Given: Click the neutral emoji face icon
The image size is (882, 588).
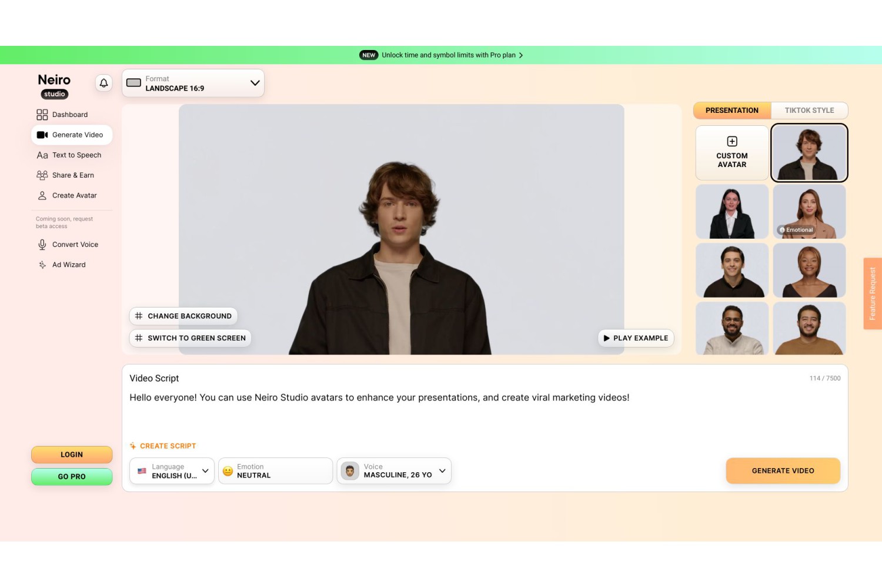Looking at the screenshot, I should click(x=228, y=471).
